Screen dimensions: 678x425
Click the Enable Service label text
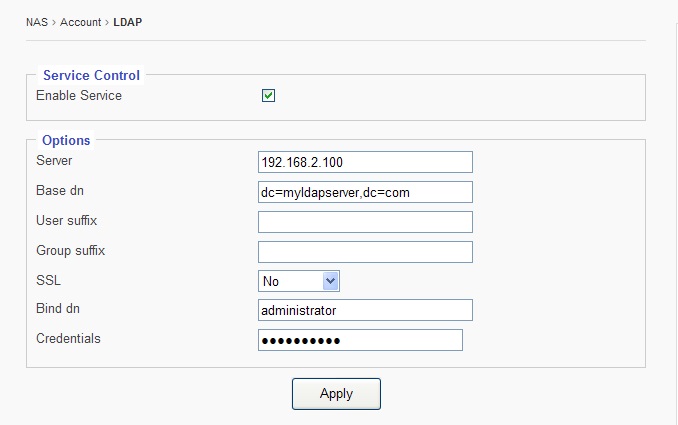[x=79, y=96]
